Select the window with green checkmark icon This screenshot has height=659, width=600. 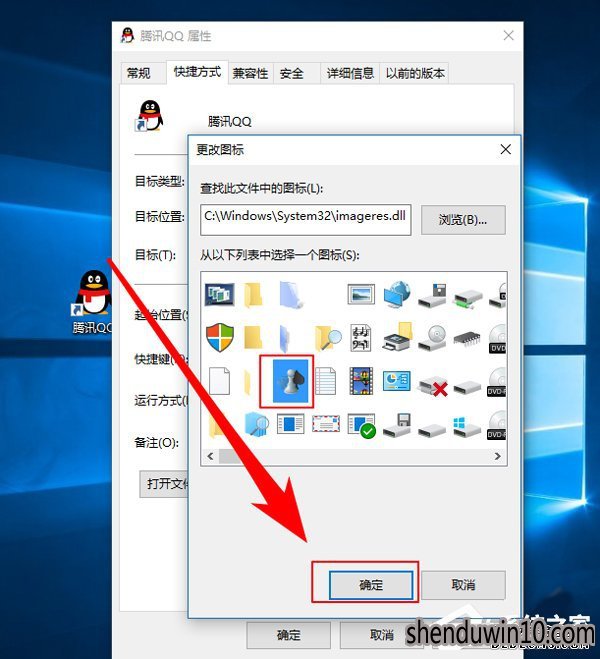coord(361,426)
